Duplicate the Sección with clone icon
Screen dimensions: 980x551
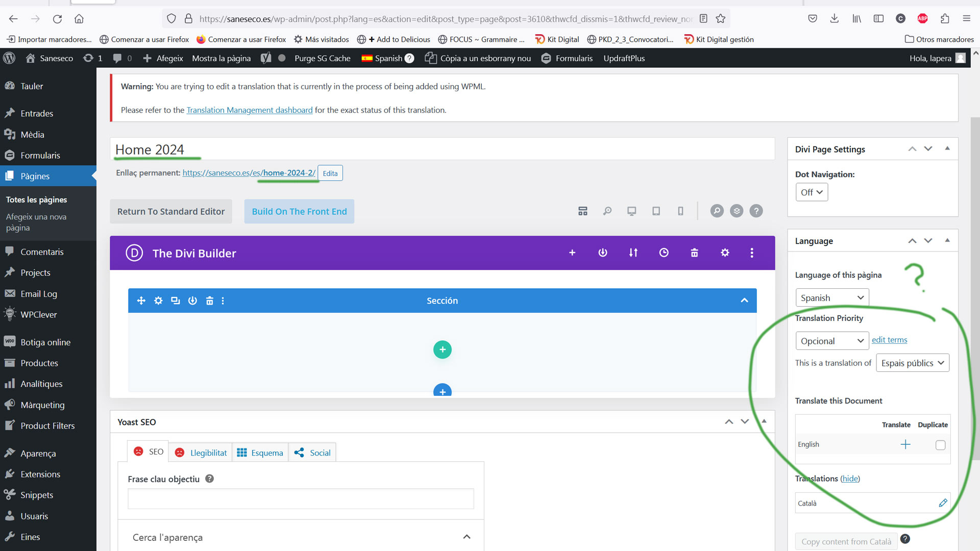[176, 300]
